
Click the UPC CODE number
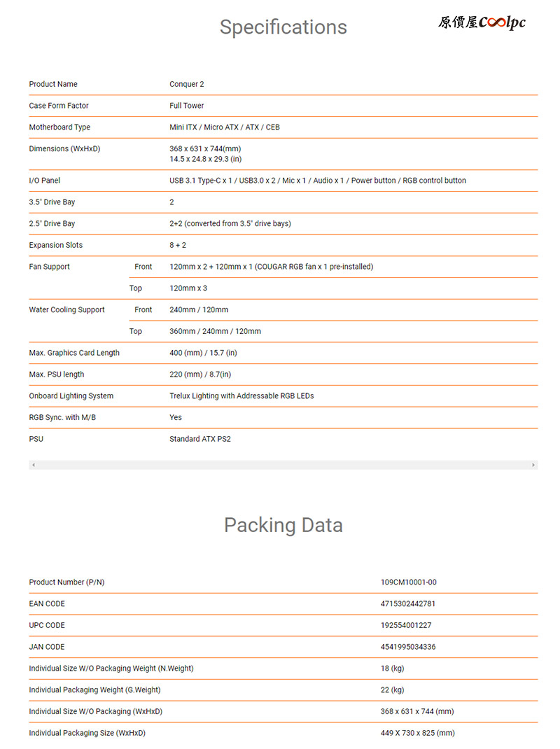(x=406, y=625)
